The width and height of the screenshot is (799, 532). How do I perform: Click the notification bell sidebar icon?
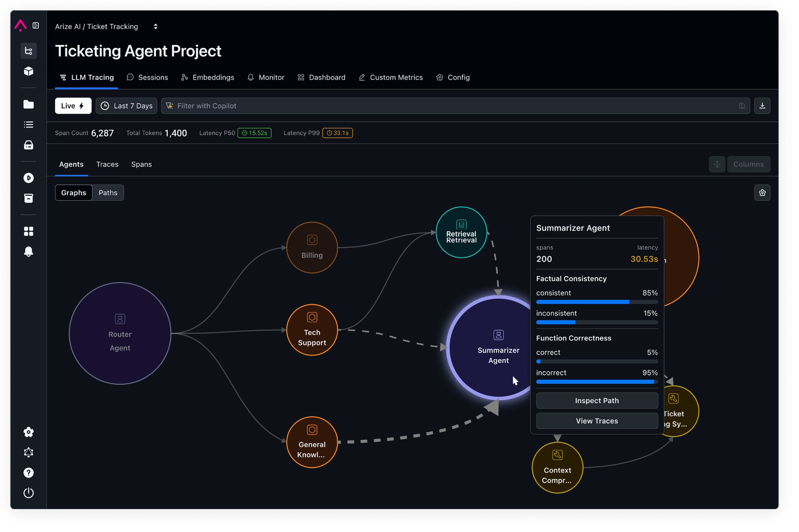pos(28,252)
